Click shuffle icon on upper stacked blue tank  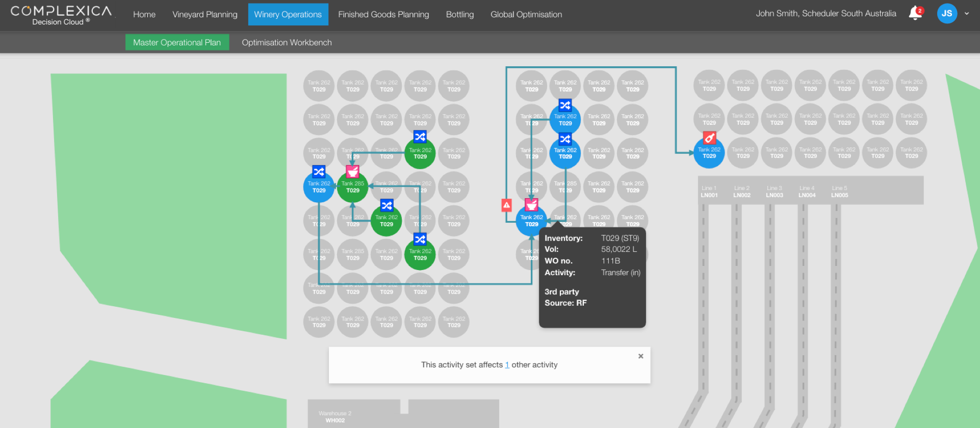point(565,105)
